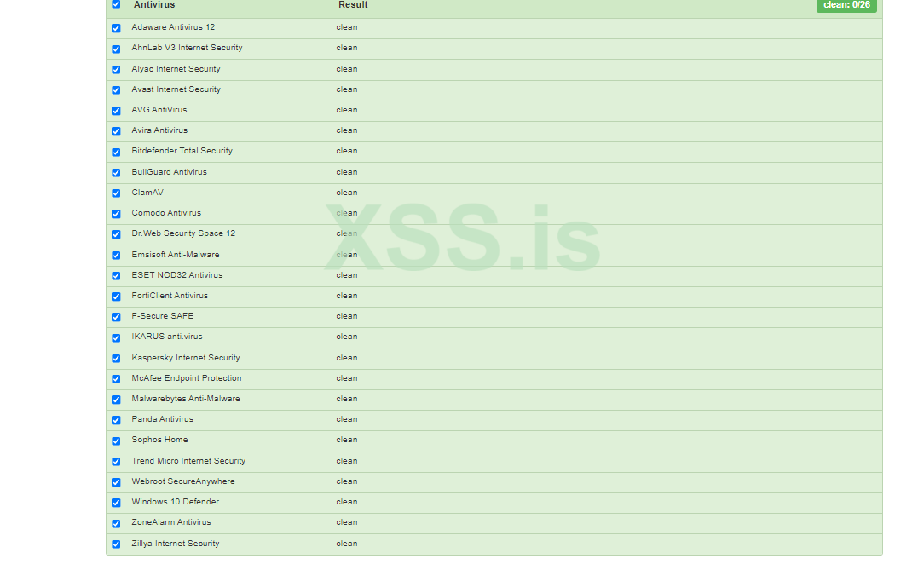Select 'Adaware Antivirus 12' name text
The image size is (924, 576).
173,27
